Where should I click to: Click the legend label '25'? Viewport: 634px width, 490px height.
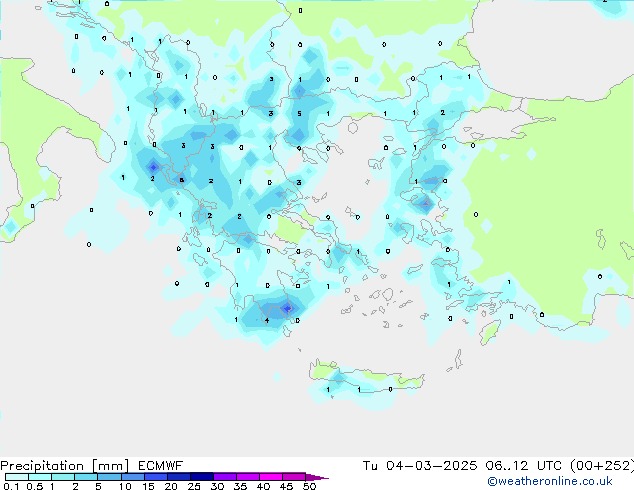click(x=194, y=486)
